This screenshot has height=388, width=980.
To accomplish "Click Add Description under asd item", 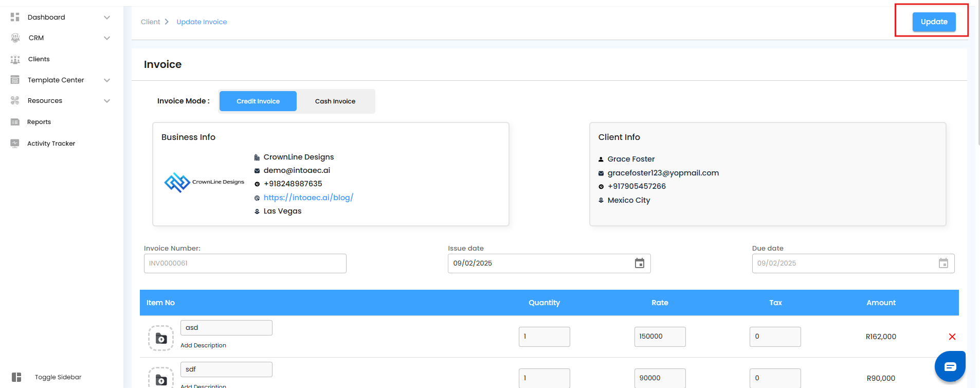I will (x=203, y=345).
